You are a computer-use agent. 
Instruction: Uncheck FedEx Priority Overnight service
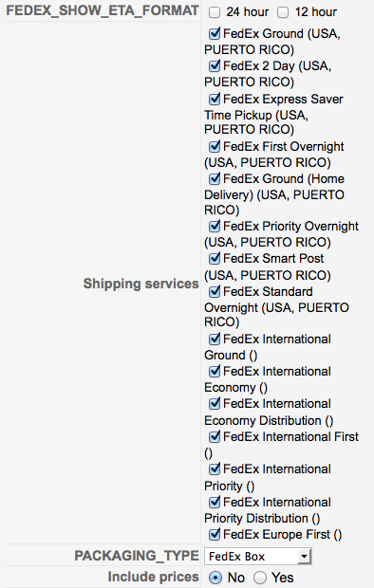tap(215, 226)
